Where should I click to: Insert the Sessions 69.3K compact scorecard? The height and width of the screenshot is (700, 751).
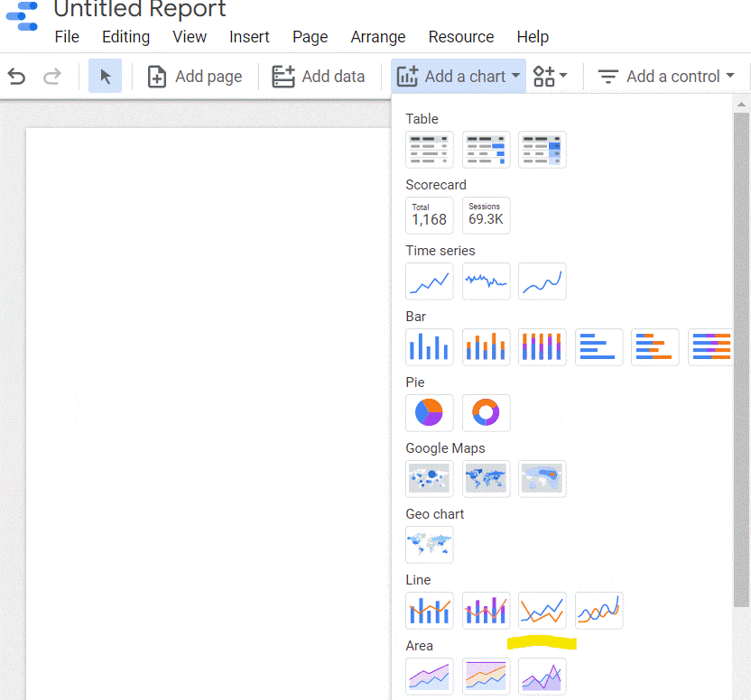pos(486,216)
